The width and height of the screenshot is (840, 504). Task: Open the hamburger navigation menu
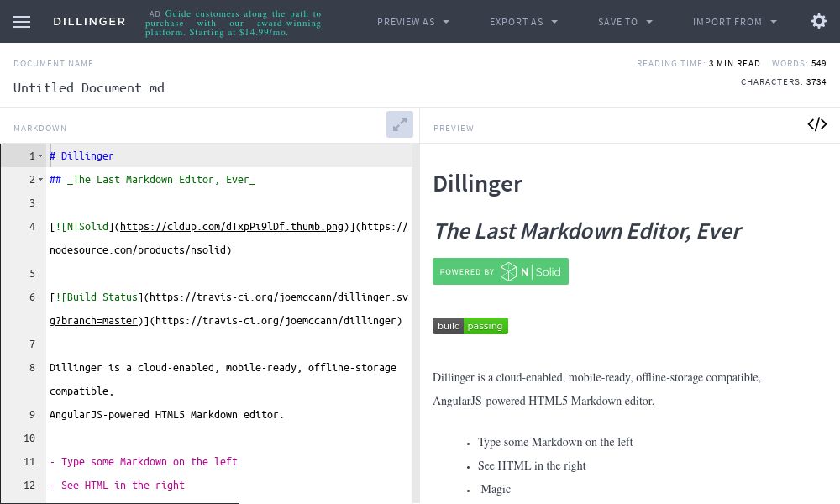pyautogui.click(x=22, y=22)
